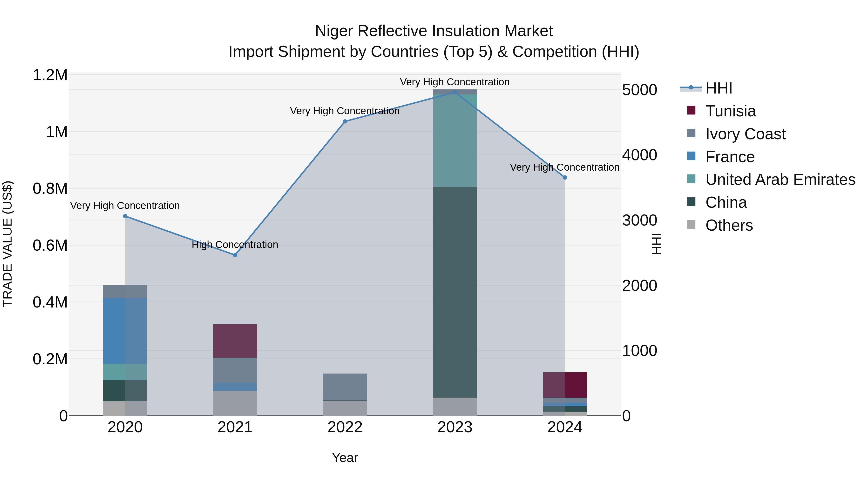Click the France bar segment in 2020
Viewport: 868px width, 488px height.
125,331
